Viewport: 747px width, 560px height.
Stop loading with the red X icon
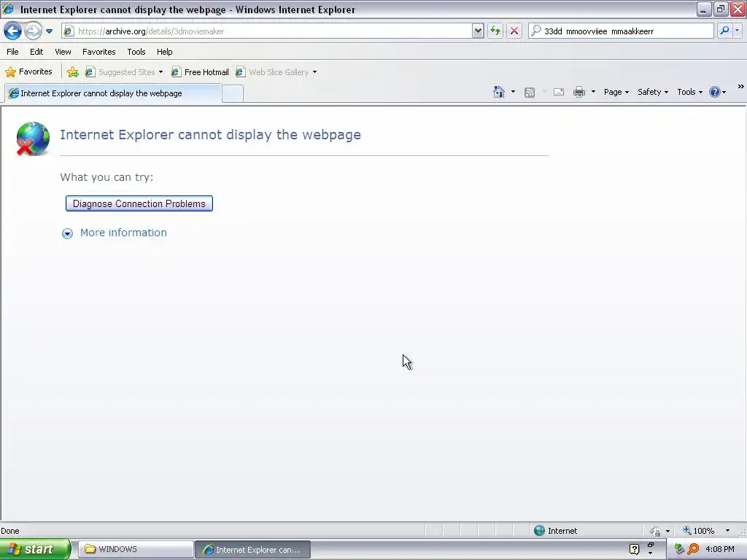pyautogui.click(x=514, y=31)
